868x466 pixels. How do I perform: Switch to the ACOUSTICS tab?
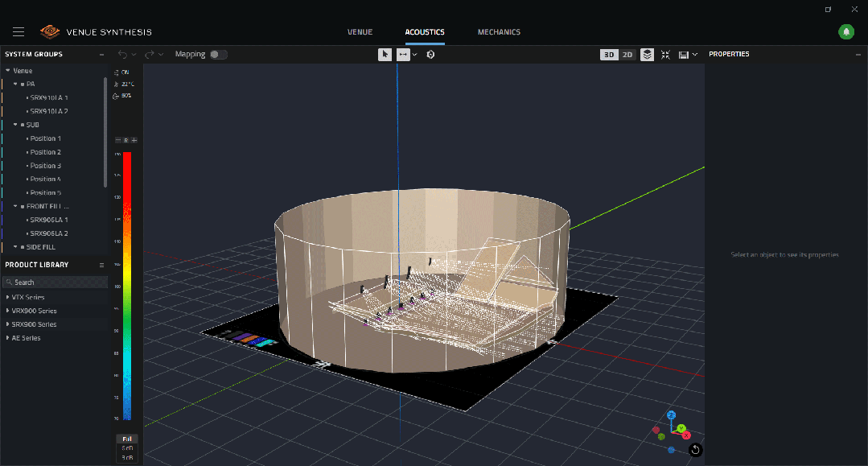[x=425, y=32]
